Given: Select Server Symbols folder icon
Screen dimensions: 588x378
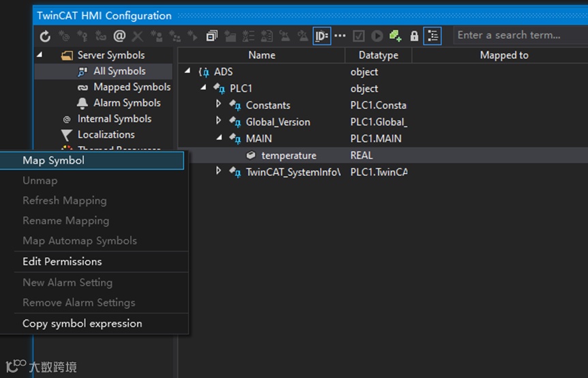Looking at the screenshot, I should coord(67,55).
